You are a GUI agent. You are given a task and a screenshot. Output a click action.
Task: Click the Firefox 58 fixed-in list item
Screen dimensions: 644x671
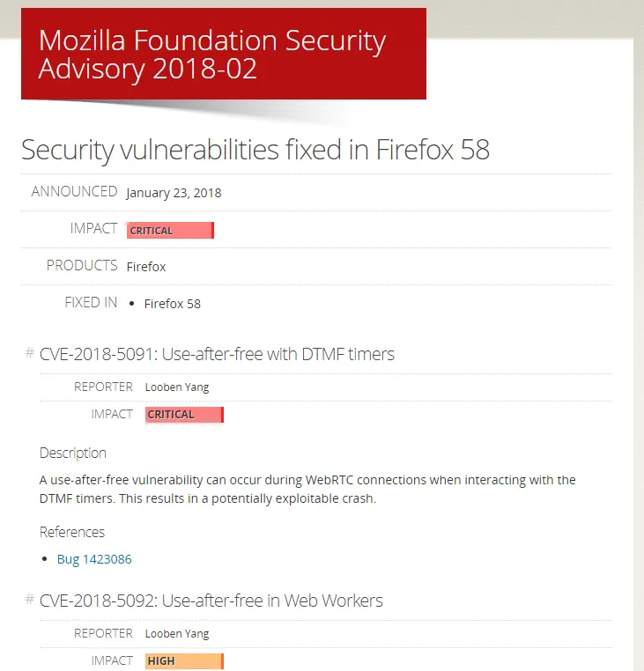[172, 304]
